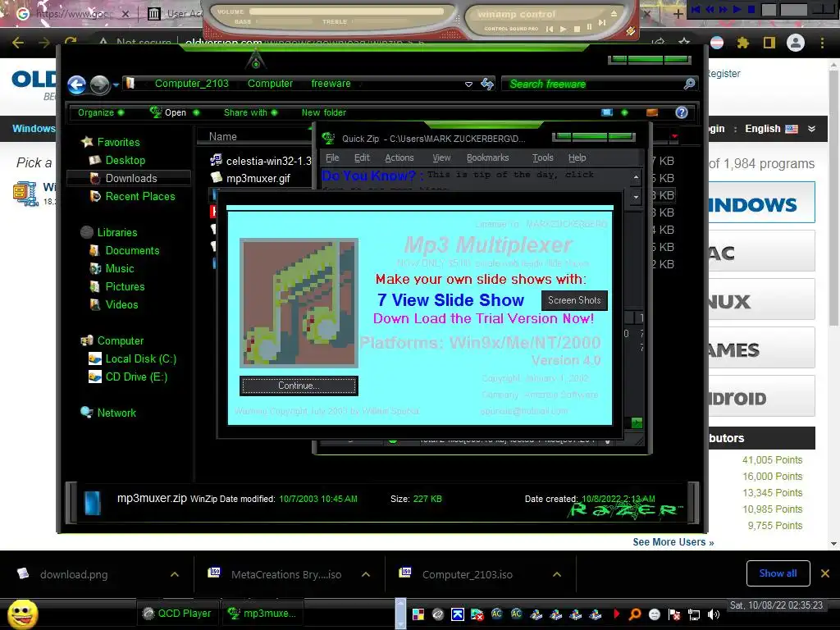This screenshot has width=840, height=630.
Task: Click the change view icon in Explorer toolbar
Action: tap(607, 112)
